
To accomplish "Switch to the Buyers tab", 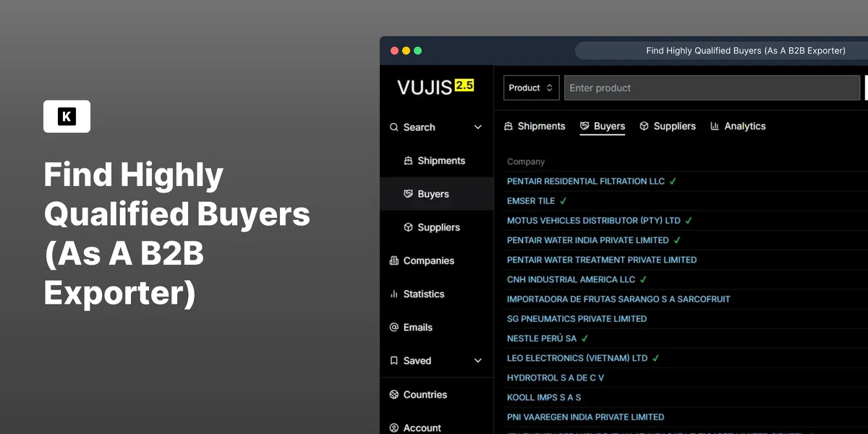I will (603, 126).
